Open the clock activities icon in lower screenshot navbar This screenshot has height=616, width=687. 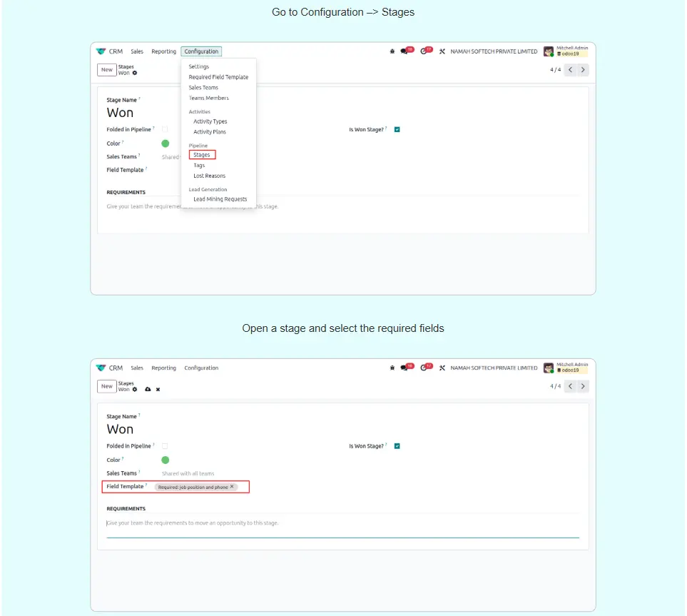(424, 368)
